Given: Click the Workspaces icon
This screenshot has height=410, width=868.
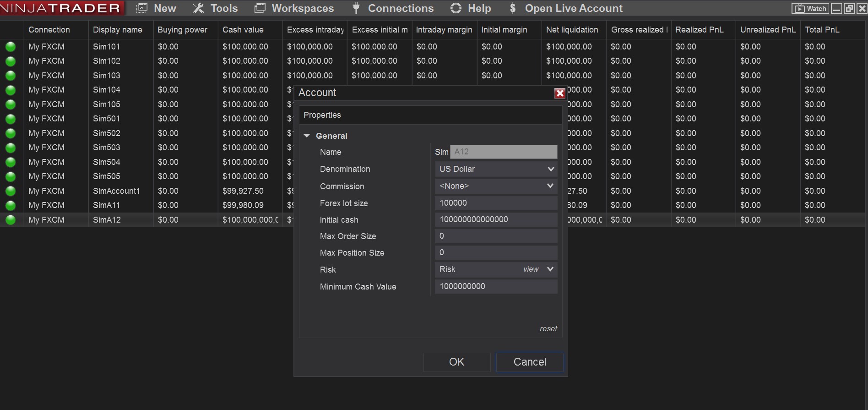Looking at the screenshot, I should click(260, 8).
